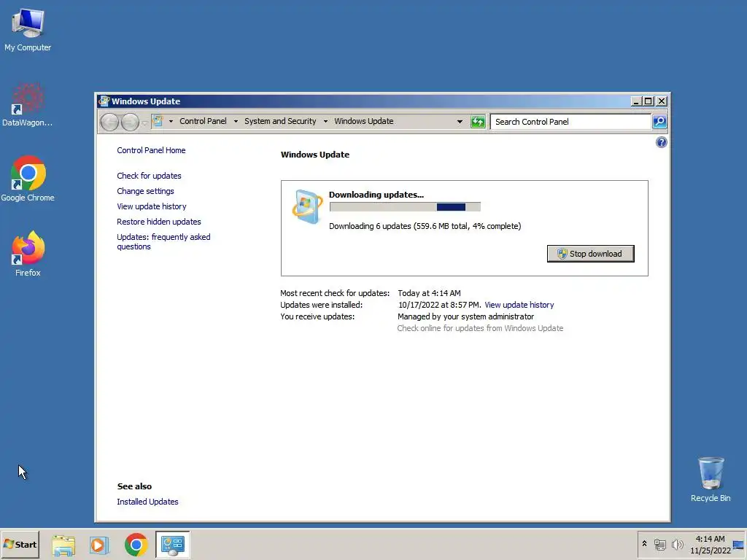The image size is (747, 560).
Task: Select Windows Update breadcrumb
Action: [363, 121]
